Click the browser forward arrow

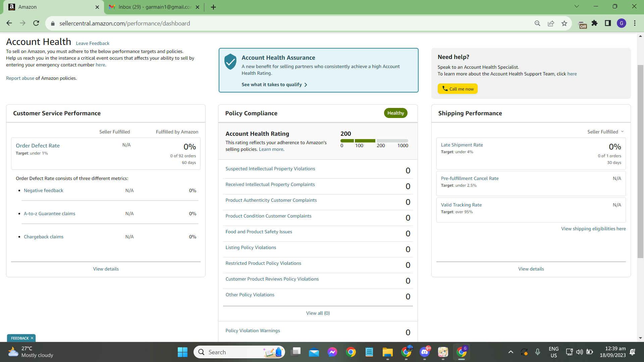coord(22,23)
